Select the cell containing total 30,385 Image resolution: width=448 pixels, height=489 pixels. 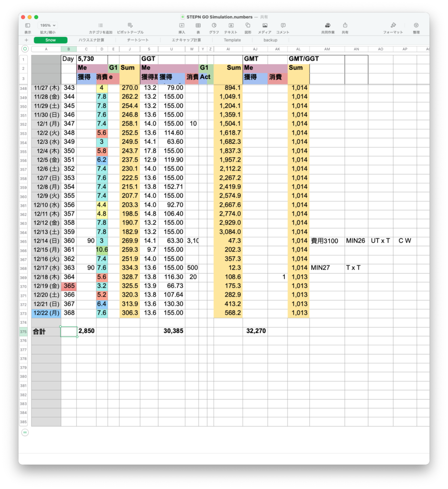click(172, 331)
